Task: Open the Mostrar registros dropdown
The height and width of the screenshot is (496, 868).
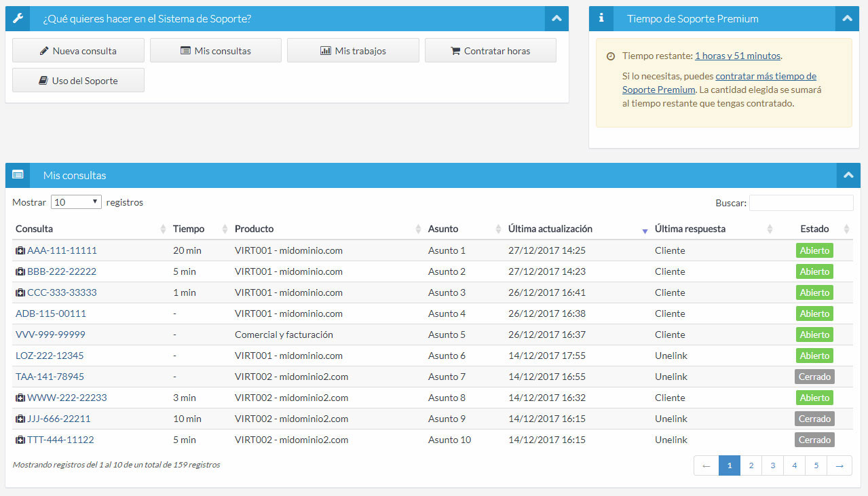Action: [76, 202]
